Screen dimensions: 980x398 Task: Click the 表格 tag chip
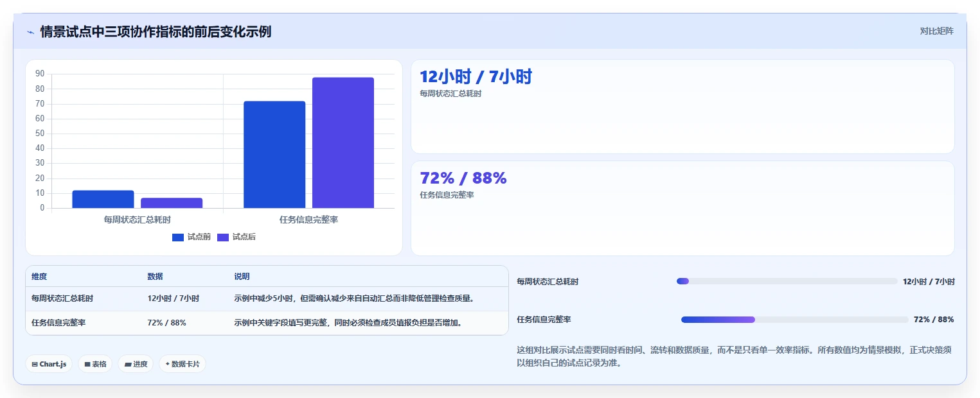coord(95,364)
